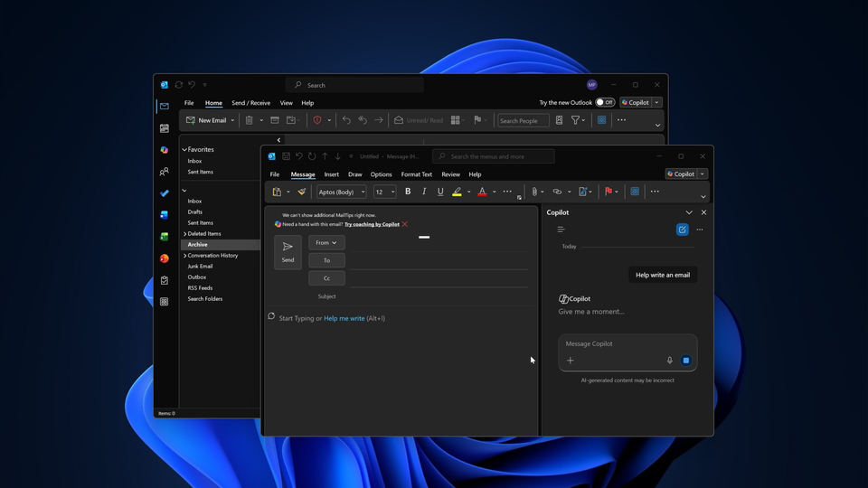Open the font color red A swatch
868x488 pixels.
click(x=482, y=192)
